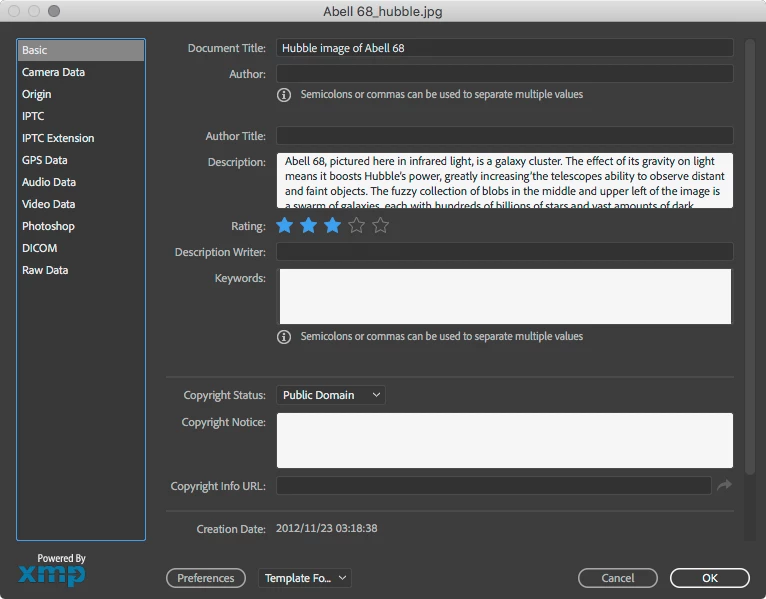Click the dialog's vertical scrollbar
The width and height of the screenshot is (766, 599).
click(x=750, y=257)
